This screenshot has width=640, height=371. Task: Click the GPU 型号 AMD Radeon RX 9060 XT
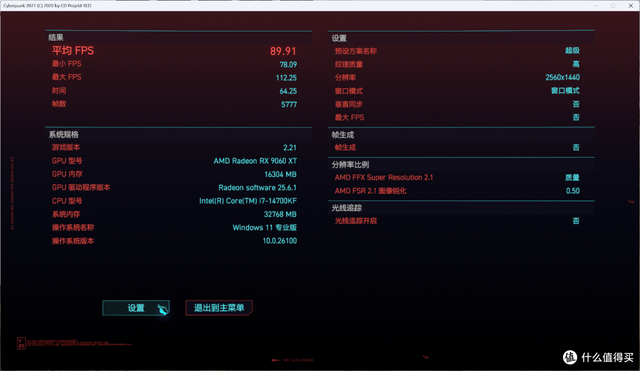coord(255,161)
